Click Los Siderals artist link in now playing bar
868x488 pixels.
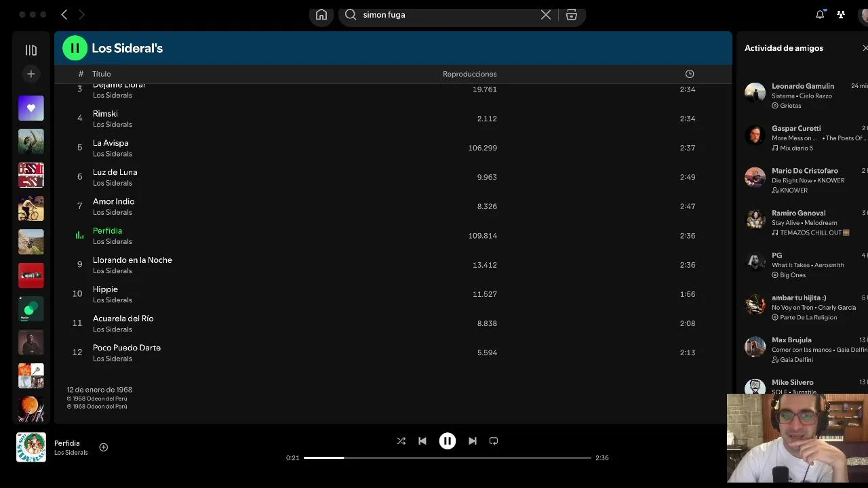click(71, 453)
